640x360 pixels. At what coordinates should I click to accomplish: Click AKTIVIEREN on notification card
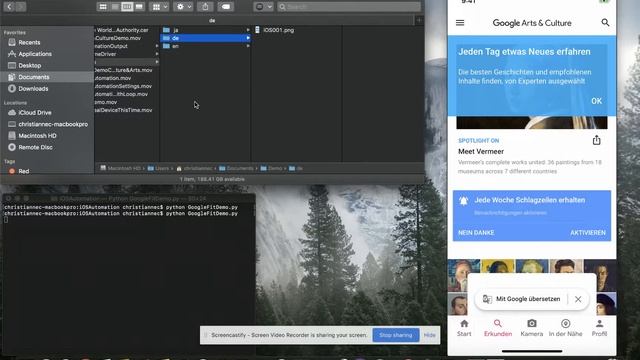[588, 233]
